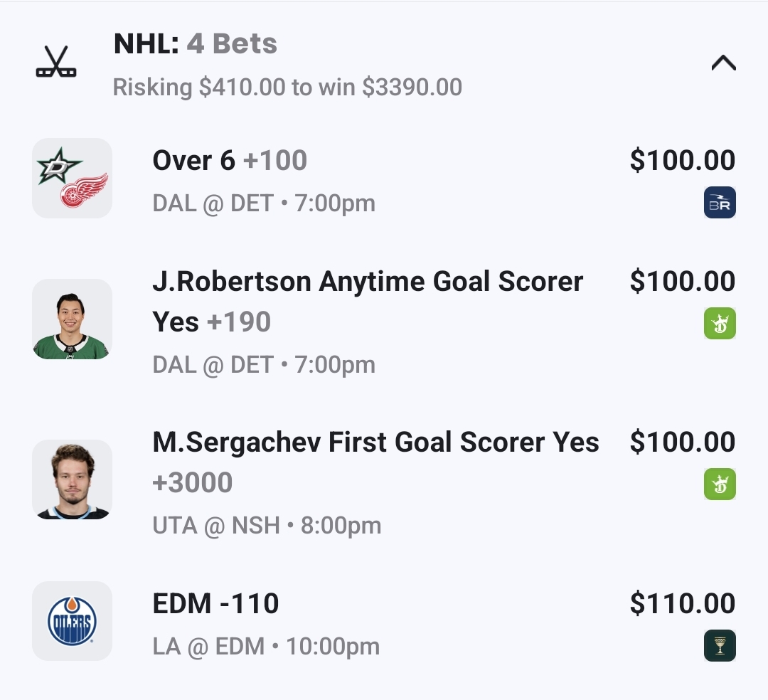Click the Stars vs Red Wings logo
This screenshot has height=700, width=768.
72,178
